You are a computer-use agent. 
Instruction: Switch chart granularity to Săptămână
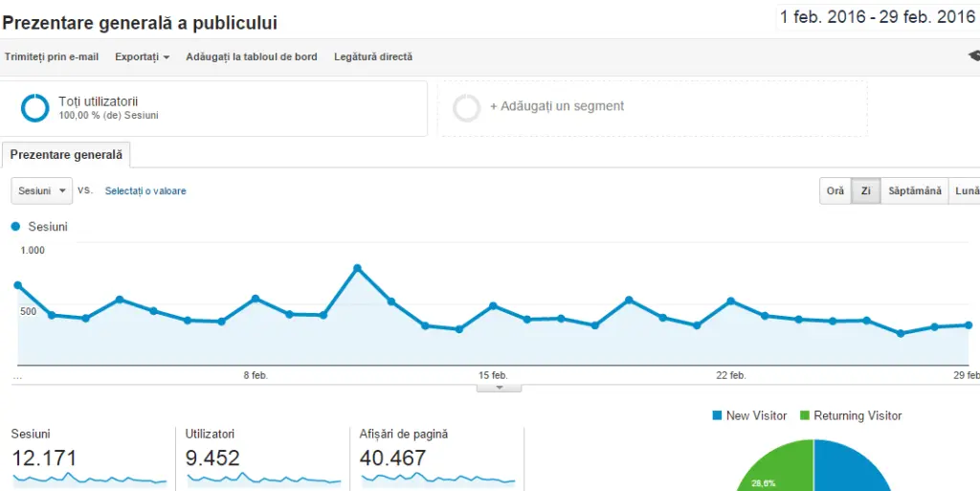click(914, 191)
